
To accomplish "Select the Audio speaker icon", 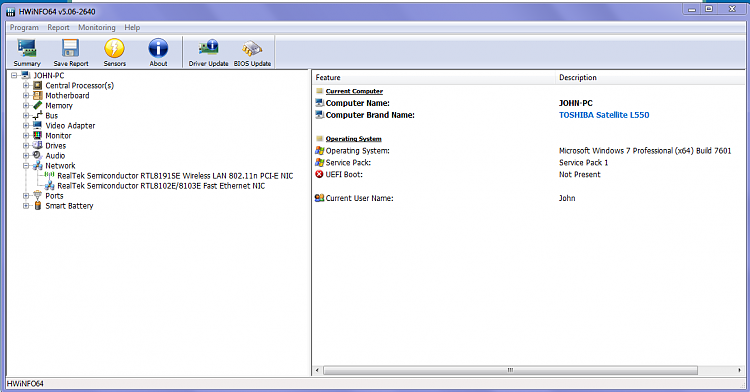I will (38, 156).
